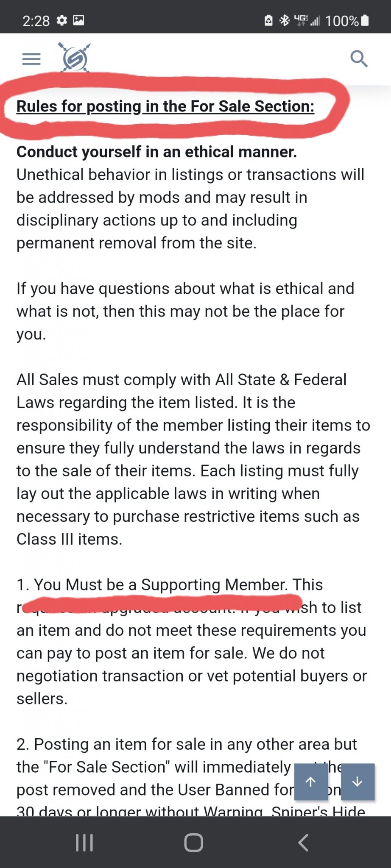
Task: Open the search magnifier icon
Action: pyautogui.click(x=359, y=58)
